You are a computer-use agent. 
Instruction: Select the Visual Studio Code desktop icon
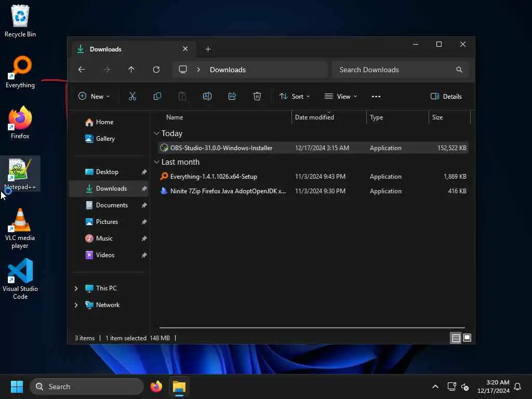(x=20, y=279)
